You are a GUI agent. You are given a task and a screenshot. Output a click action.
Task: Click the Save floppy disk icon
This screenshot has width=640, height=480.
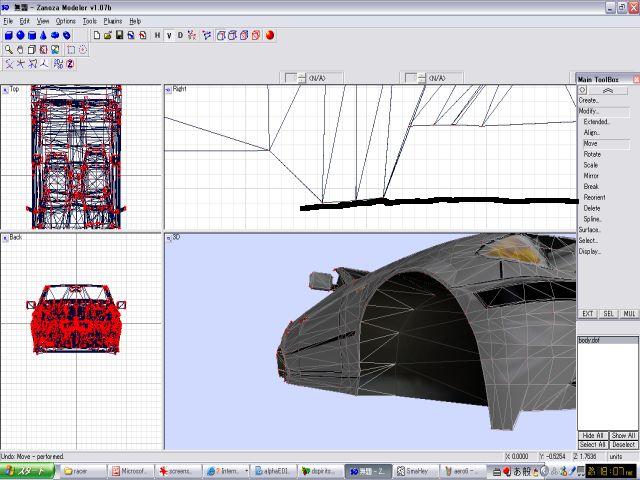pos(119,35)
